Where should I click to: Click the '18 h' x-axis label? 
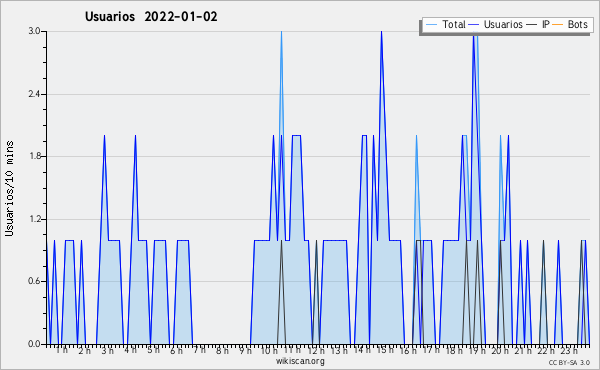(x=454, y=350)
